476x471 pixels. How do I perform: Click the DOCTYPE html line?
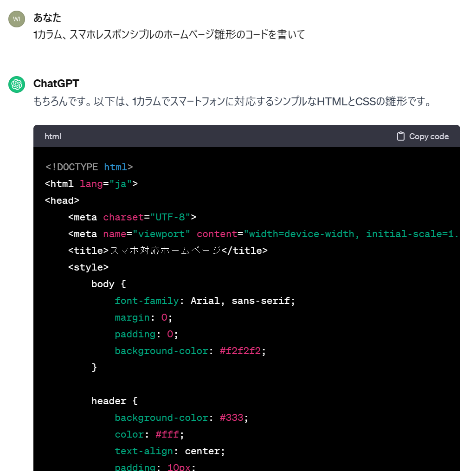click(x=89, y=167)
